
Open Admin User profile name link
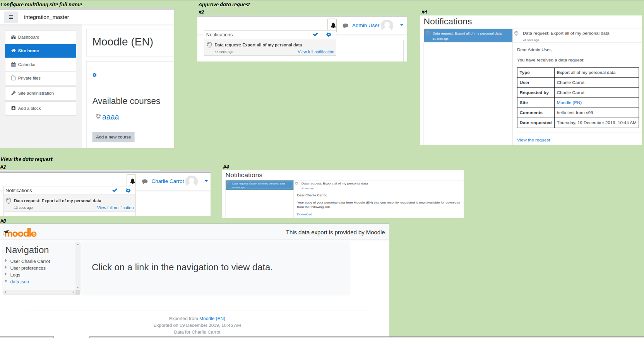pyautogui.click(x=366, y=25)
